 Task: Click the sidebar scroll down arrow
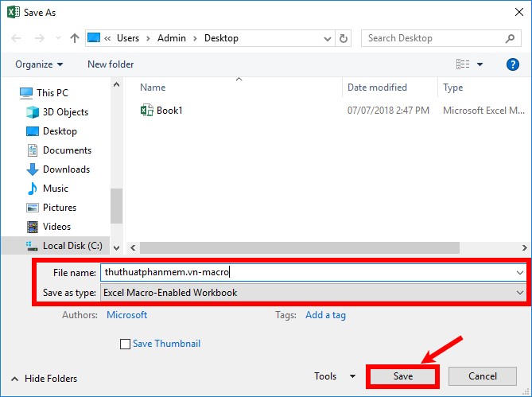tap(116, 247)
